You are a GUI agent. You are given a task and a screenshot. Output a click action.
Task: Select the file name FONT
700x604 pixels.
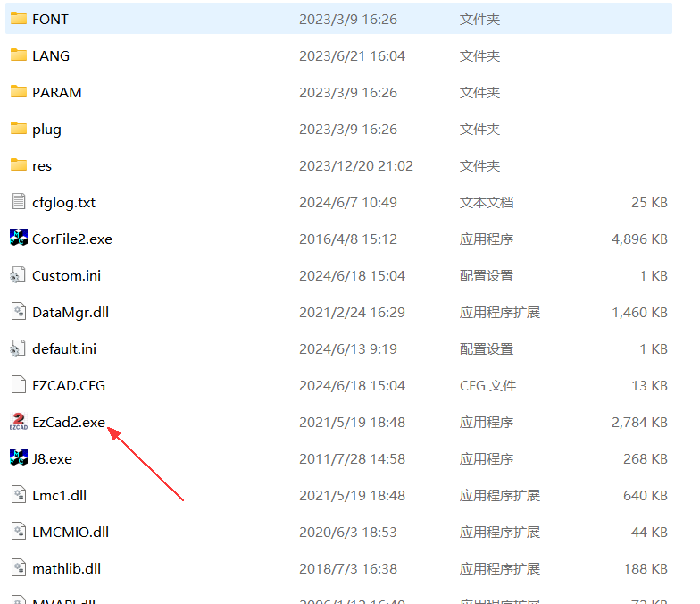pyautogui.click(x=50, y=20)
